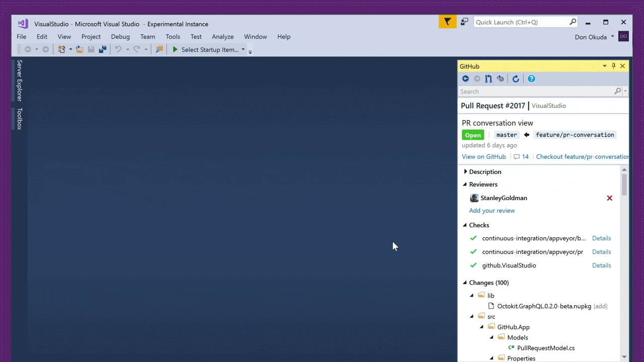This screenshot has width=644, height=362.
Task: Click the Visual Studio logo icon
Action: click(x=23, y=24)
